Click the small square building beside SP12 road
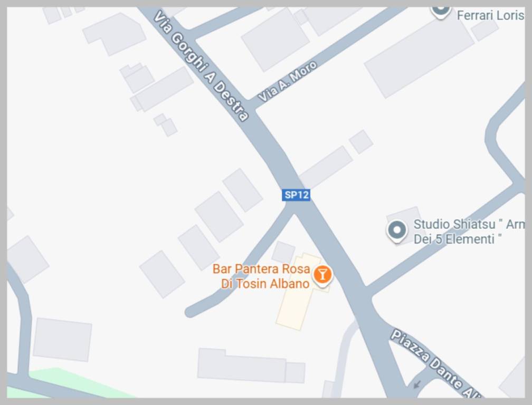This screenshot has width=532, height=405. click(x=362, y=142)
